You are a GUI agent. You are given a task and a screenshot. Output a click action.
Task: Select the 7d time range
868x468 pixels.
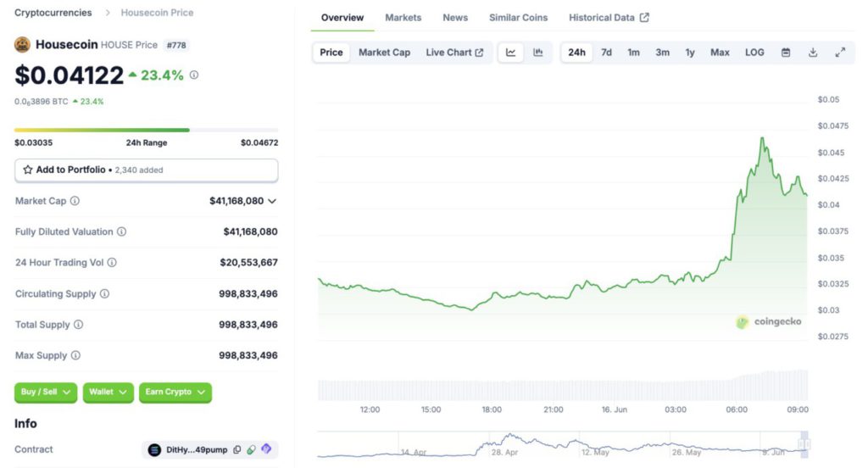[606, 53]
